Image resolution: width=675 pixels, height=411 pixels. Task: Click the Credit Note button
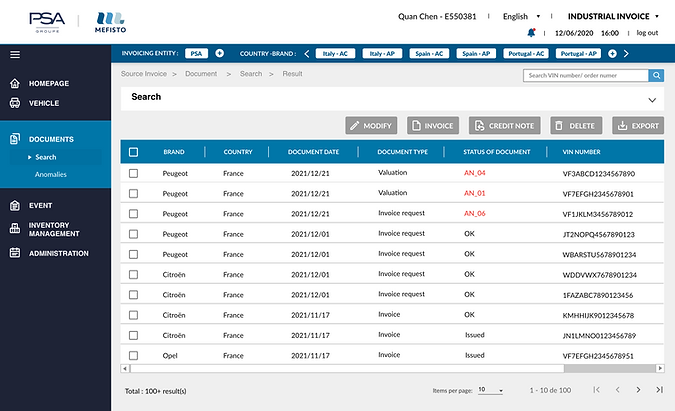coord(505,125)
